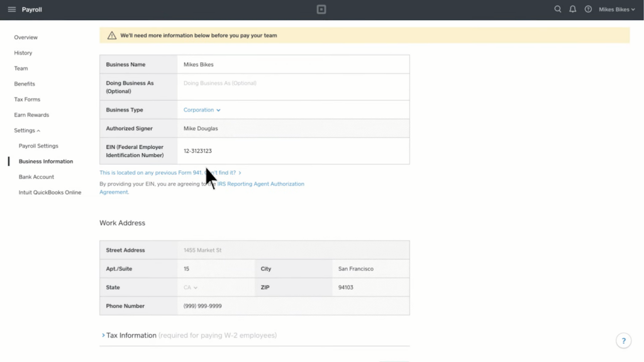Open the hamburger navigation menu

coord(11,9)
